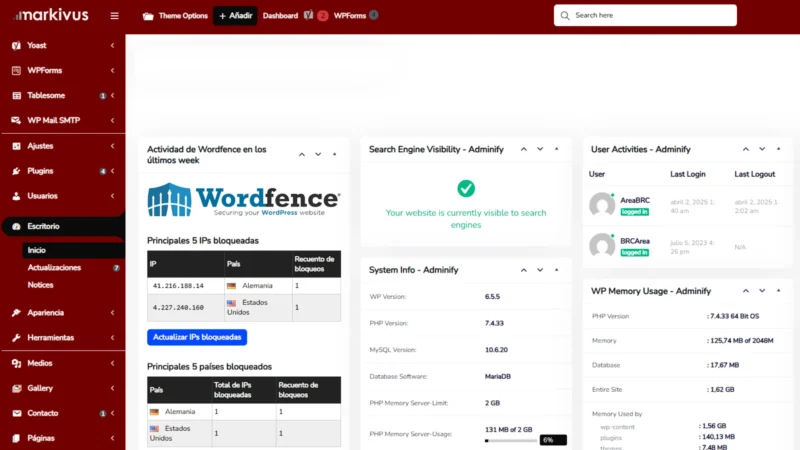Click the Gallery icon in the sidebar
Image resolution: width=800 pixels, height=450 pixels.
click(16, 388)
